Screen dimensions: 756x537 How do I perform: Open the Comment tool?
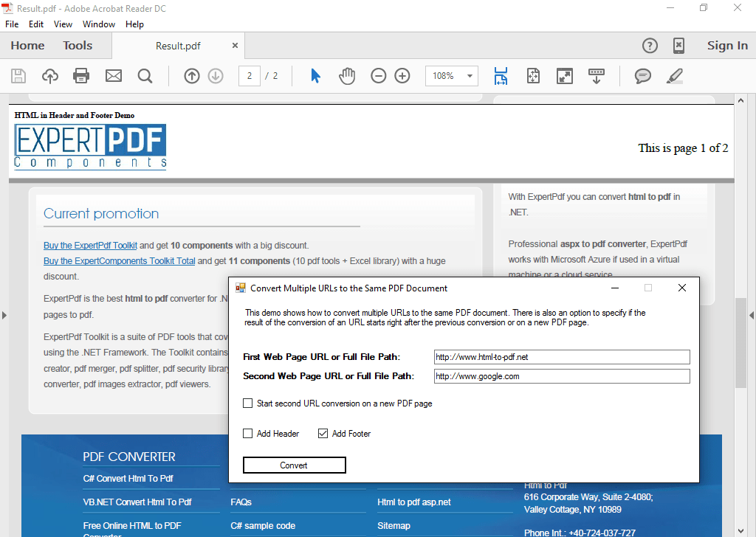click(642, 75)
